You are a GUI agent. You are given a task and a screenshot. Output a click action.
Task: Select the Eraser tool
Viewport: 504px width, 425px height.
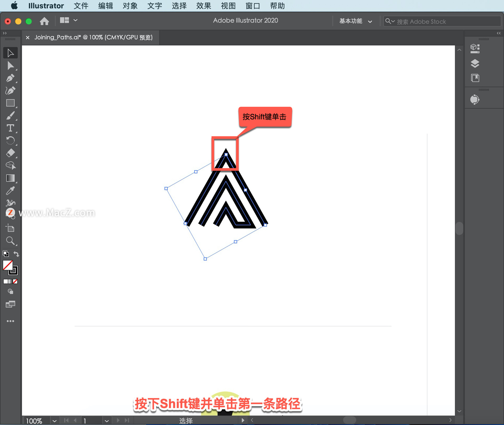click(10, 153)
